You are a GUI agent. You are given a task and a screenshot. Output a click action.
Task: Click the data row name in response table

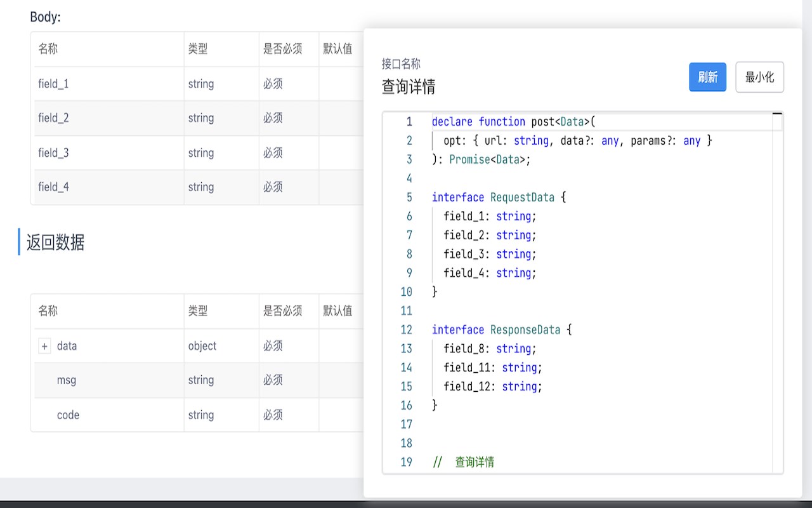click(67, 346)
